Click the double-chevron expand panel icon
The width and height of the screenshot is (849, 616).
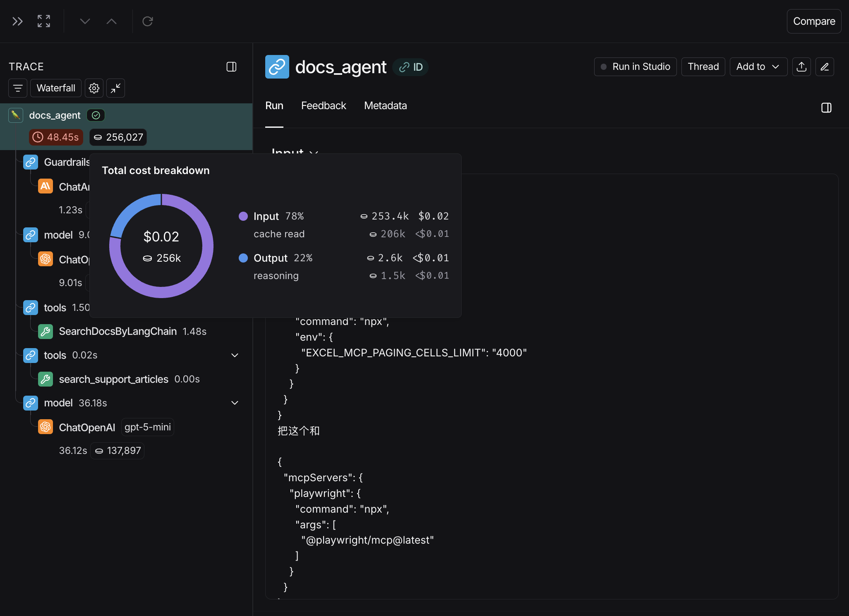17,21
